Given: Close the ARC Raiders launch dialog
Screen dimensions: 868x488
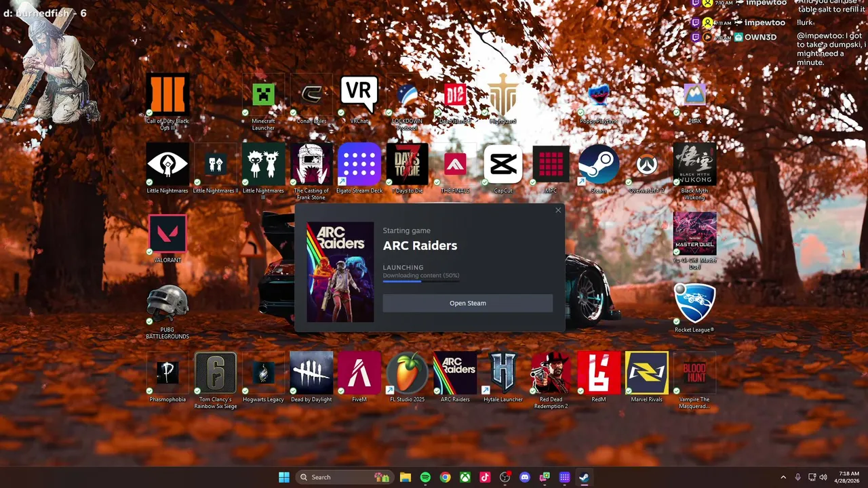Looking at the screenshot, I should (x=558, y=211).
